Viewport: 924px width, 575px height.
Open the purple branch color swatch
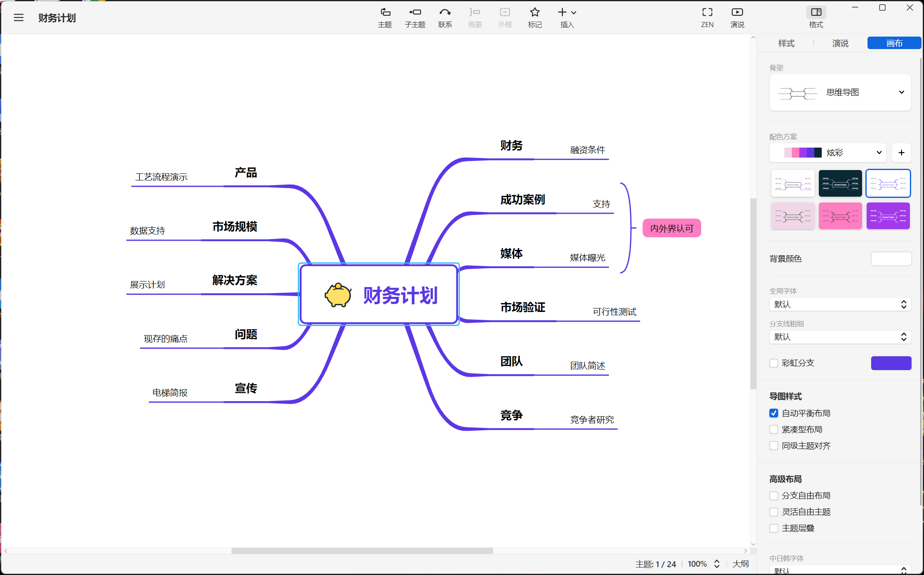[891, 363]
